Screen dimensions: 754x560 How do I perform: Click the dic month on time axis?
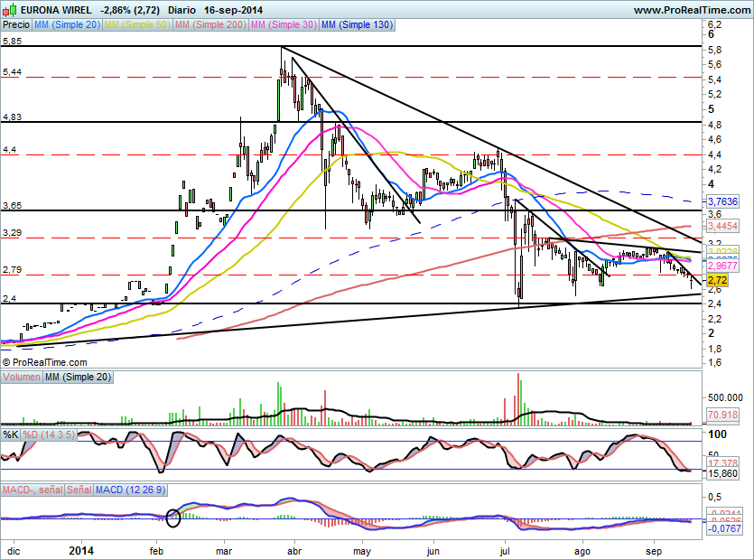(14, 551)
